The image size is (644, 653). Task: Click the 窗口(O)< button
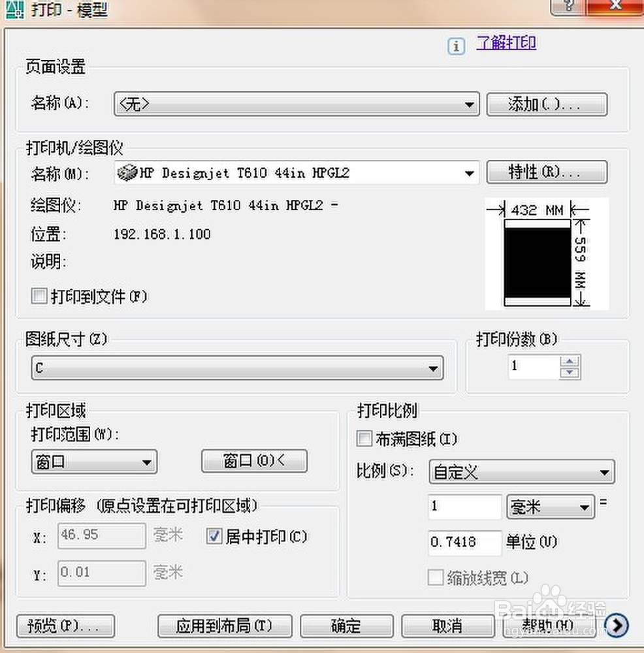point(254,460)
